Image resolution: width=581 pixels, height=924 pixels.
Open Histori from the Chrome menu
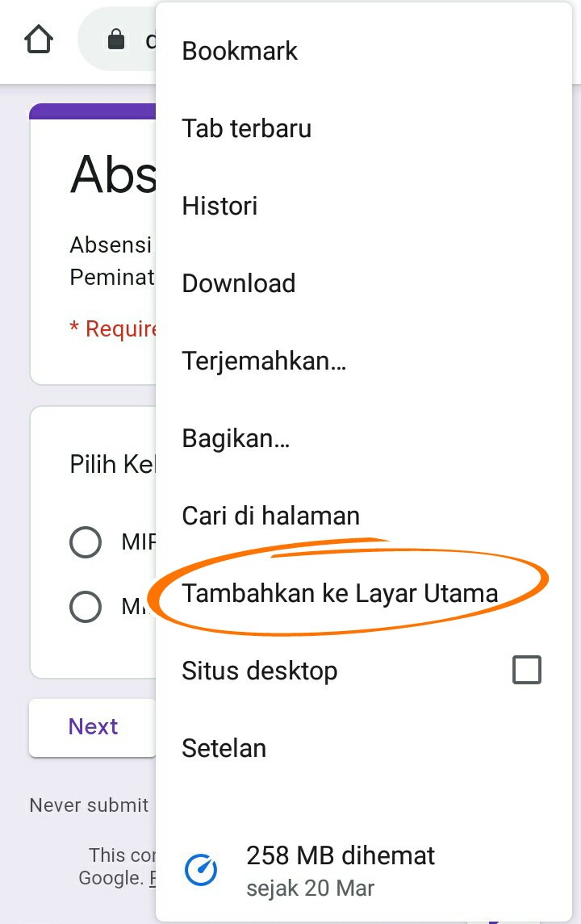[x=219, y=206]
